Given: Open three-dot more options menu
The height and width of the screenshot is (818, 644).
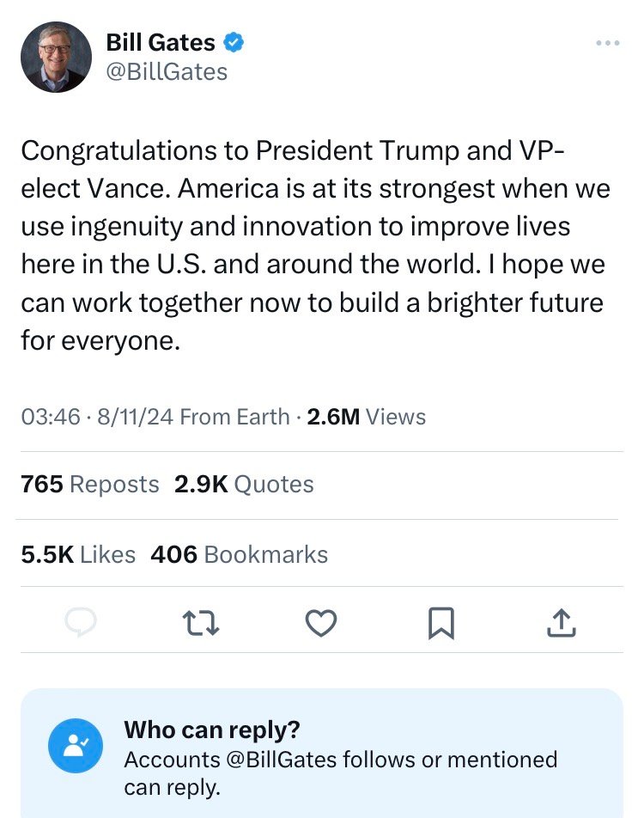Looking at the screenshot, I should 607,43.
